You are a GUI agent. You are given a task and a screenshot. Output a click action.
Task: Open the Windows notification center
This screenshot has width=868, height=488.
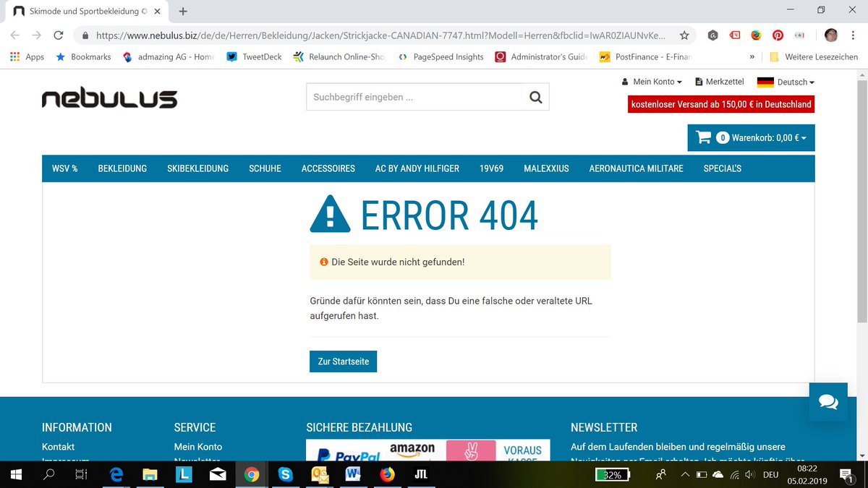tap(845, 474)
